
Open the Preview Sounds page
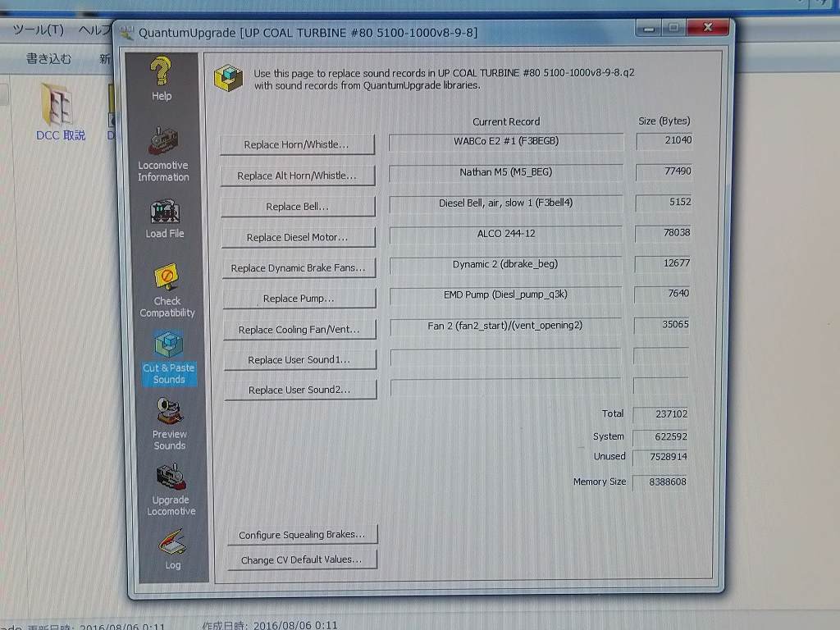(169, 424)
